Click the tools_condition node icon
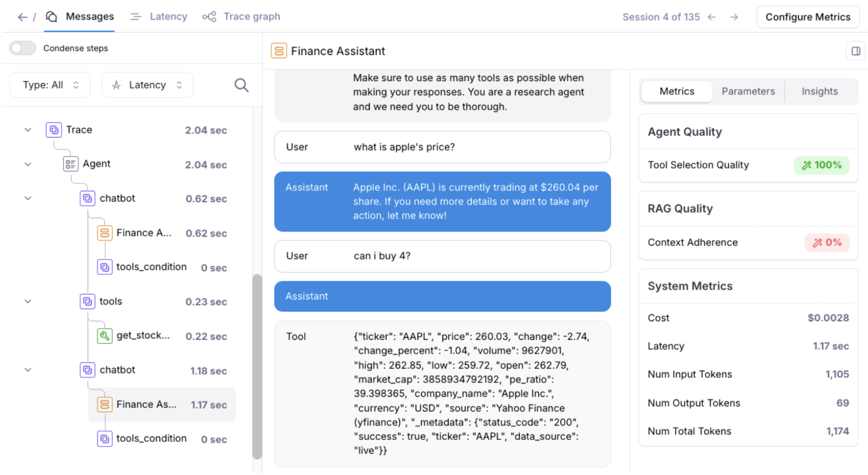 pos(105,267)
